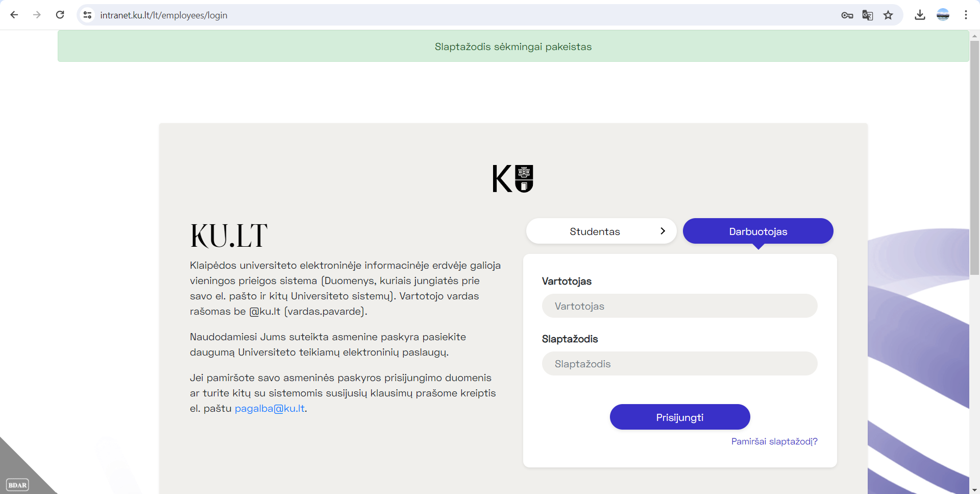Open the Pamiršai slaptažodį? link

[774, 441]
